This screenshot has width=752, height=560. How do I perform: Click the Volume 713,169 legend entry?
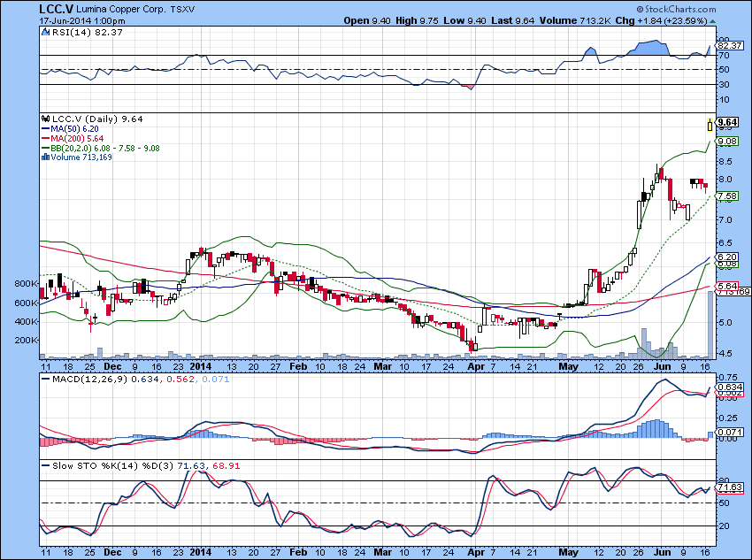pyautogui.click(x=81, y=157)
